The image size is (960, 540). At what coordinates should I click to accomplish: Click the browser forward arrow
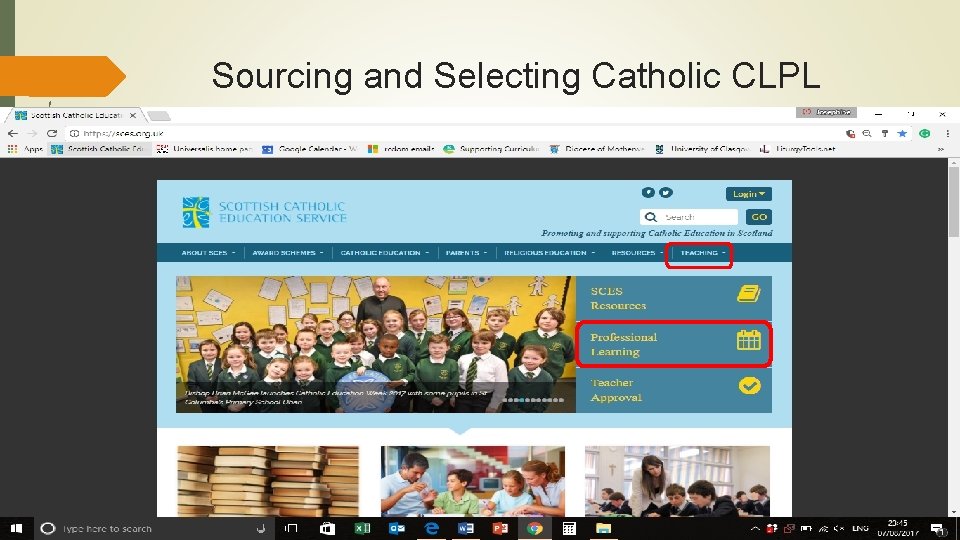[x=32, y=133]
